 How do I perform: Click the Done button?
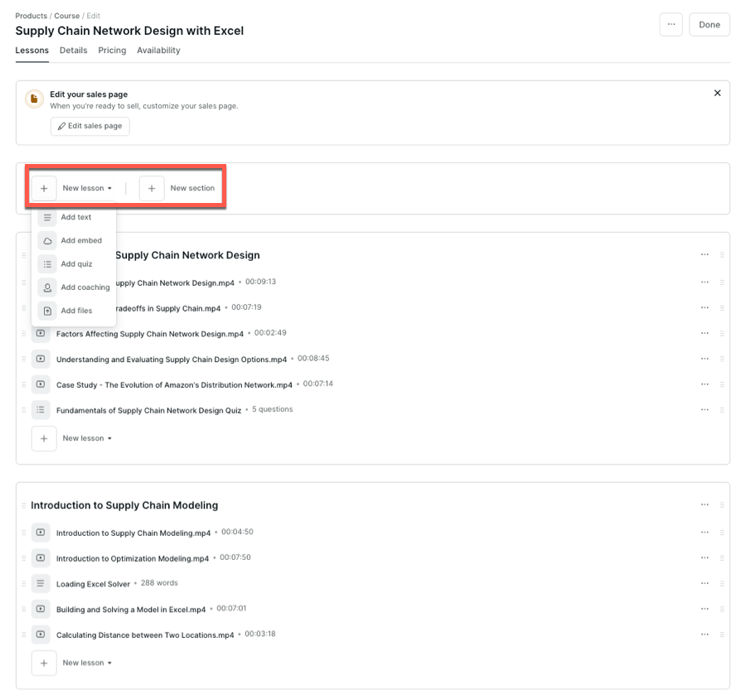[x=709, y=25]
